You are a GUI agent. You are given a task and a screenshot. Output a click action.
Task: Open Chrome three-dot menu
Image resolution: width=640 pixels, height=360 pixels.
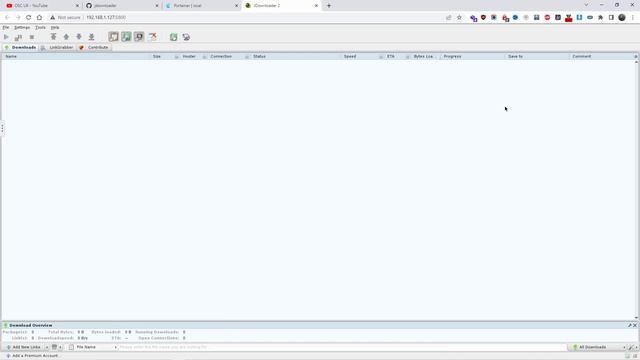coord(633,18)
